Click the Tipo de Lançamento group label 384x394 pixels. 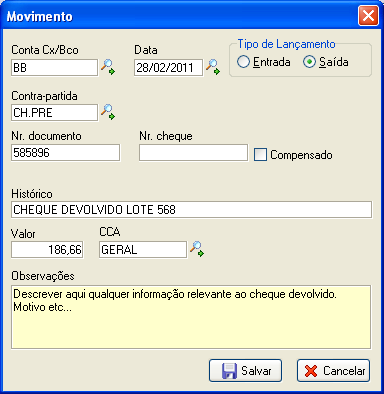coord(286,44)
